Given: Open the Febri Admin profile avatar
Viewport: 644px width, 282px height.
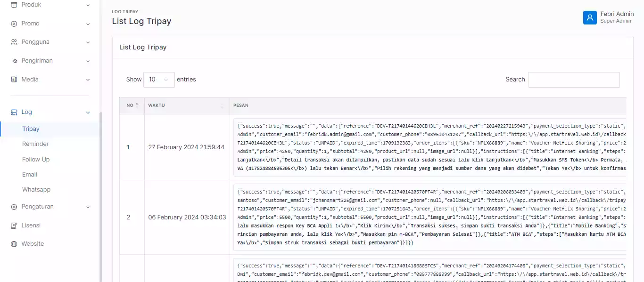Looking at the screenshot, I should point(590,17).
